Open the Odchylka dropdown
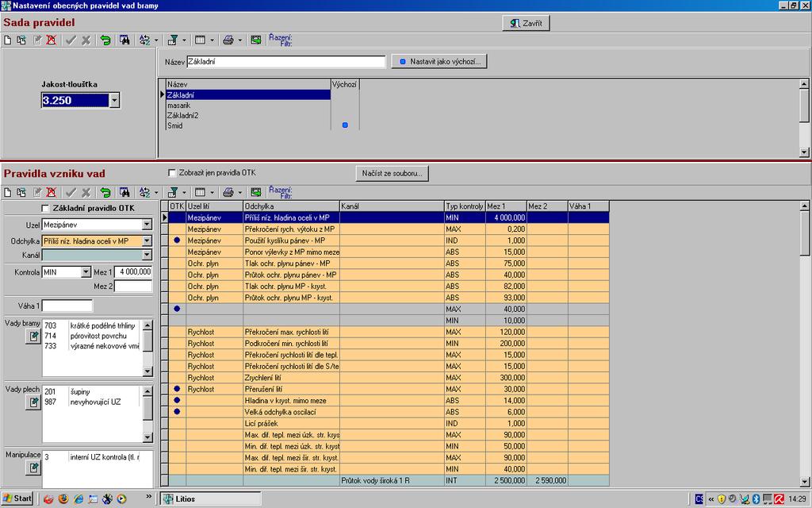This screenshot has width=812, height=508. coord(147,241)
